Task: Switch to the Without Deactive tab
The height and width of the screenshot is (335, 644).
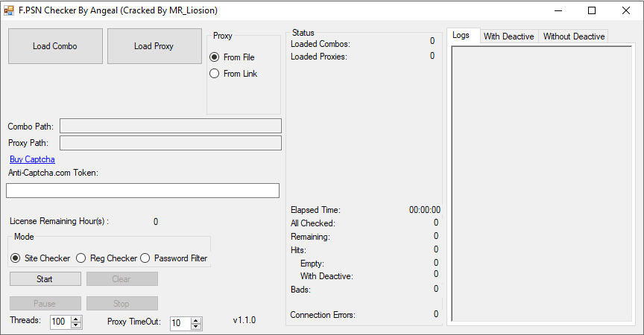Action: (574, 36)
